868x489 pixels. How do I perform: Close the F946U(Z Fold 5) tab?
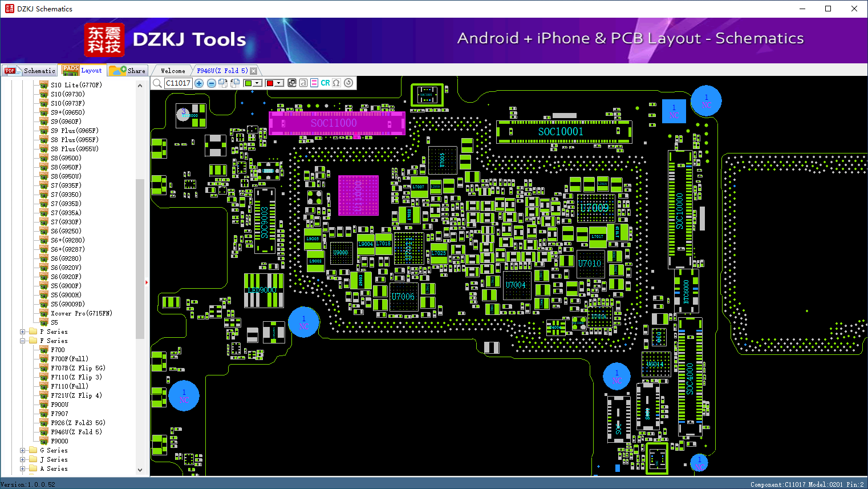254,71
